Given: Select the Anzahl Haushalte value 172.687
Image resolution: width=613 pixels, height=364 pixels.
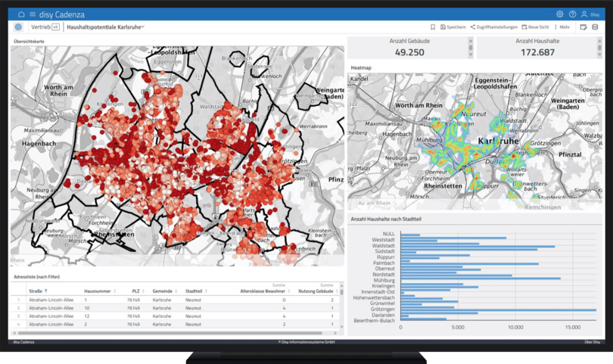Looking at the screenshot, I should (537, 52).
